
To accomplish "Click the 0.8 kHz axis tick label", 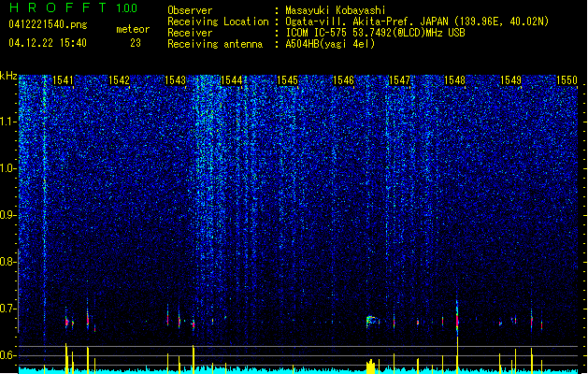I will pyautogui.click(x=8, y=262).
